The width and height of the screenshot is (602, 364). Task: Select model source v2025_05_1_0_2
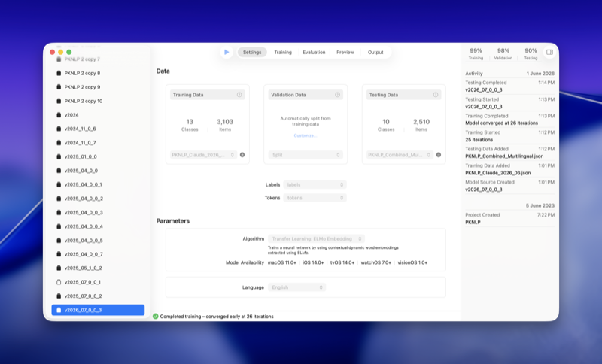(98, 268)
